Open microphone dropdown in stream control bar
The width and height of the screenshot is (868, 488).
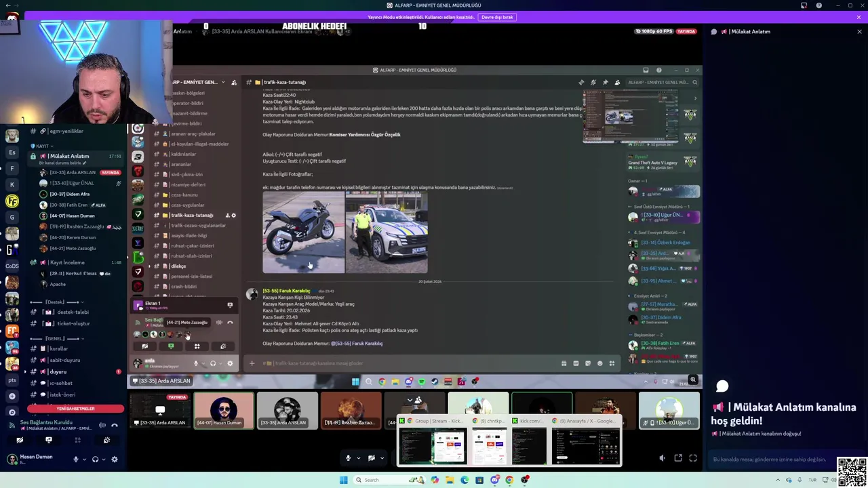(x=358, y=458)
